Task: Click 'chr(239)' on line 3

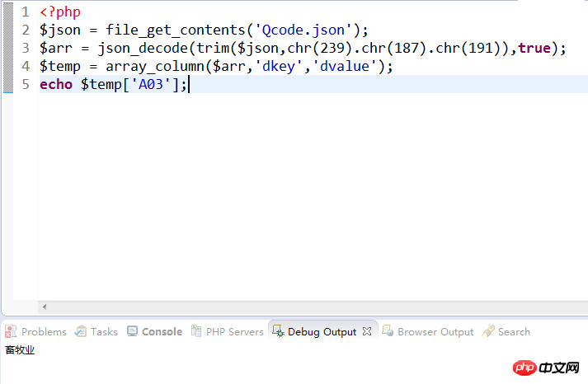Action: click(320, 48)
